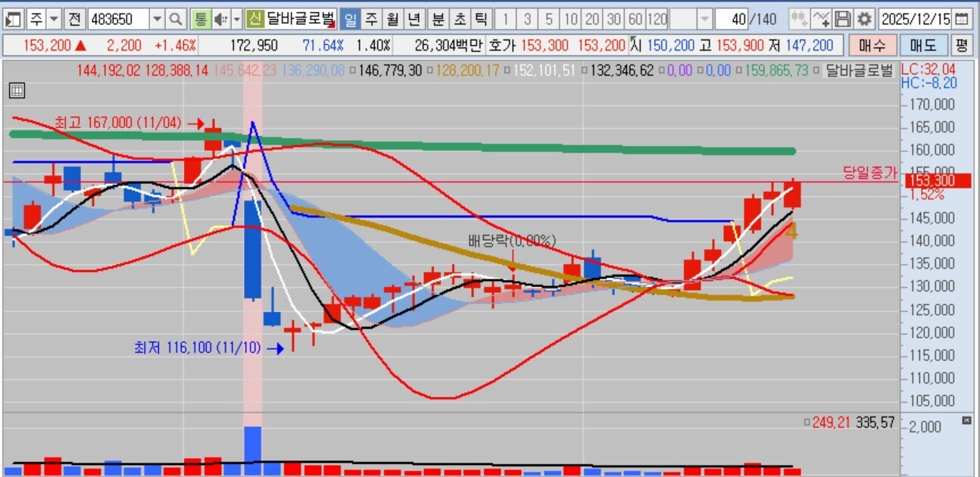The image size is (980, 477).
Task: Click the add candlestick chart icon
Action: click(x=798, y=19)
